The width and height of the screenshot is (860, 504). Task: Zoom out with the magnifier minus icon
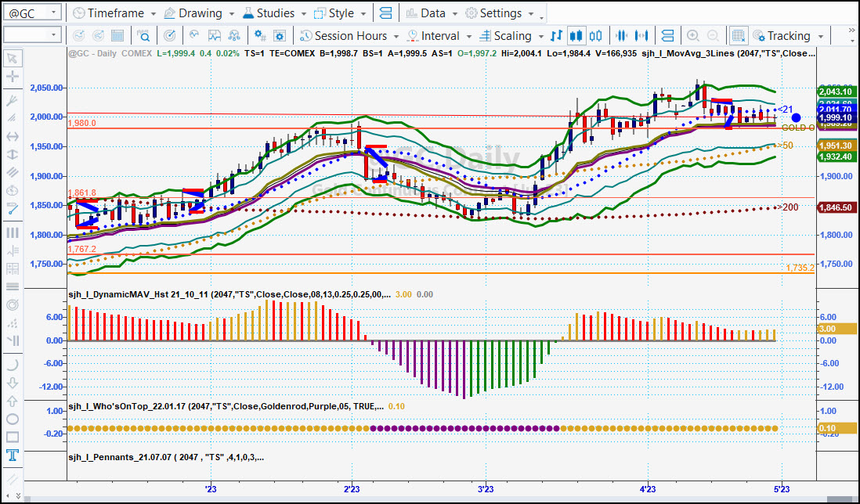tap(713, 36)
